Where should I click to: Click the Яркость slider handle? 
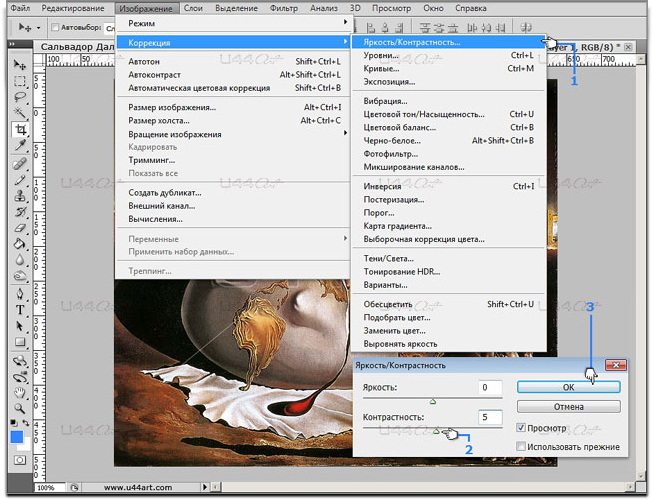tap(433, 402)
